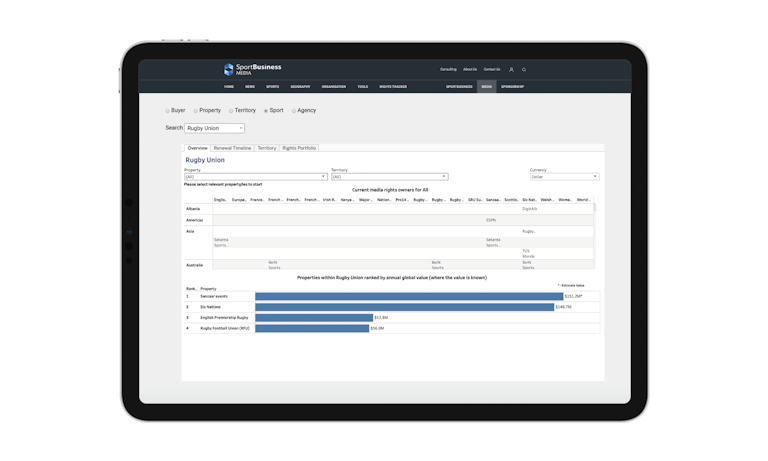
Task: Click the search magnifier icon in header
Action: (x=524, y=70)
